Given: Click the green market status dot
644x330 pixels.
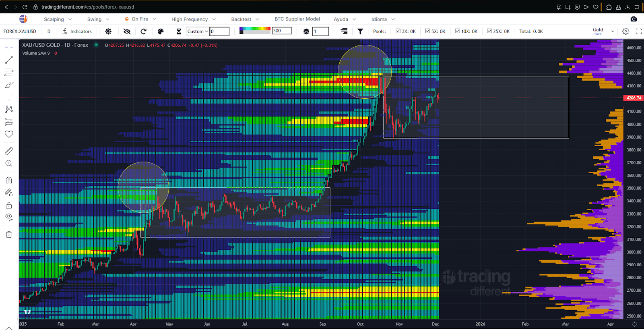Looking at the screenshot, I should (96, 45).
